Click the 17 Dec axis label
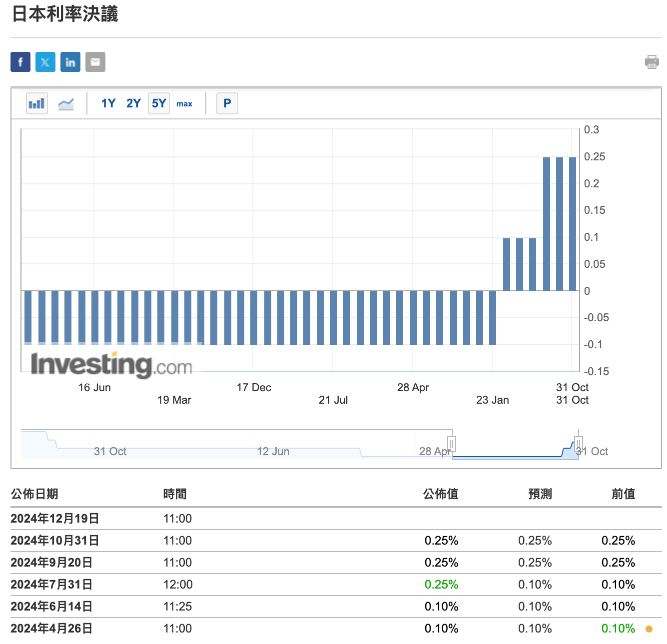The image size is (667, 644). point(254,388)
